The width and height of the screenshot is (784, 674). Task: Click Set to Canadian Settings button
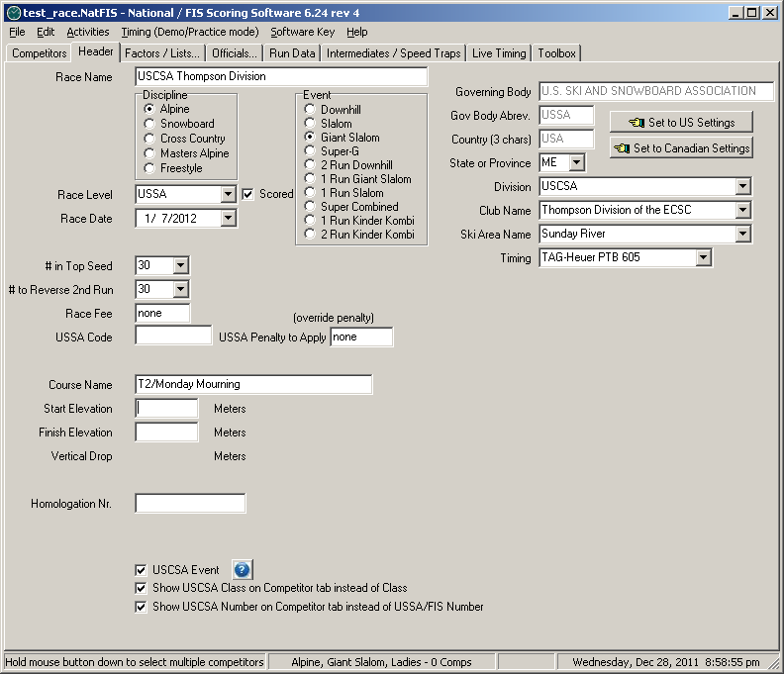(681, 148)
